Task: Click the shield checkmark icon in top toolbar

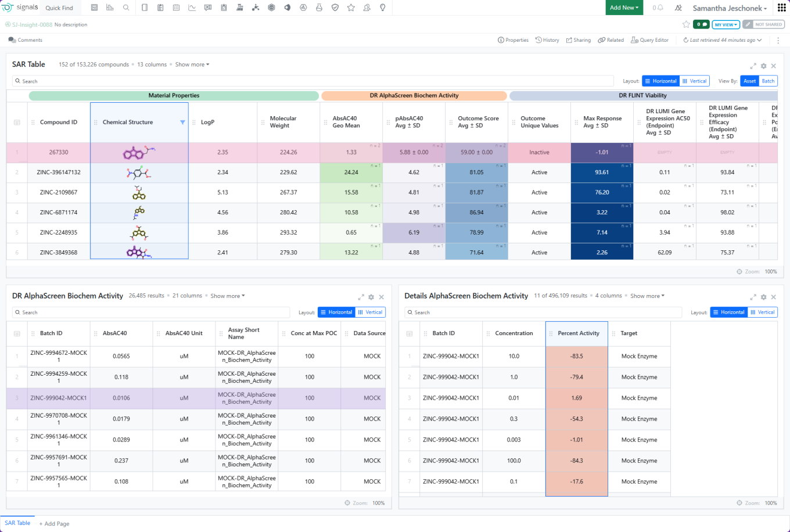Action: click(335, 8)
